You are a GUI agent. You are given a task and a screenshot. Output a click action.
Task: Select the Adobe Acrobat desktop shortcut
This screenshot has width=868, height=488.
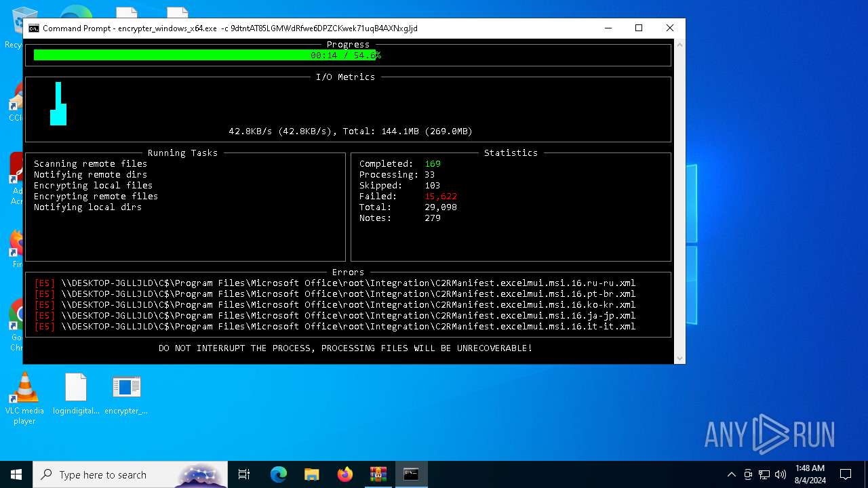[x=16, y=180]
